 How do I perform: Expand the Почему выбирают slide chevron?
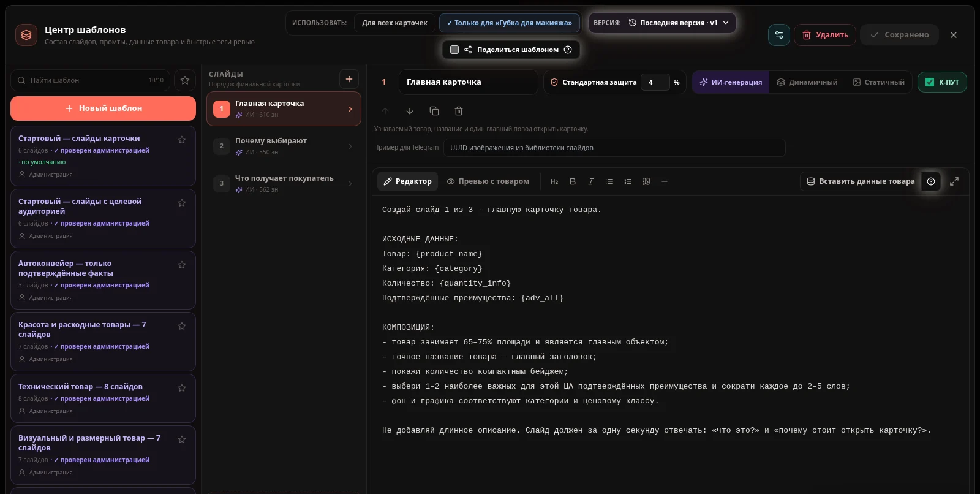[350, 146]
